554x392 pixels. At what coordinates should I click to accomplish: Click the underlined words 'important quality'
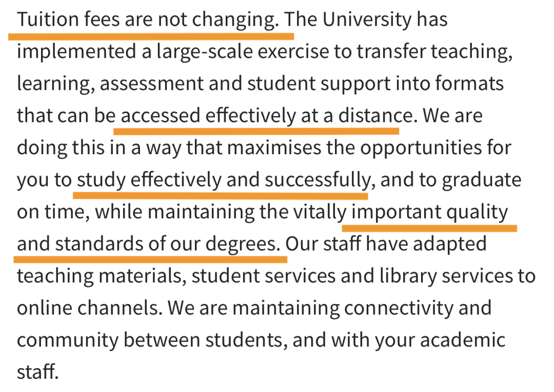(x=430, y=213)
